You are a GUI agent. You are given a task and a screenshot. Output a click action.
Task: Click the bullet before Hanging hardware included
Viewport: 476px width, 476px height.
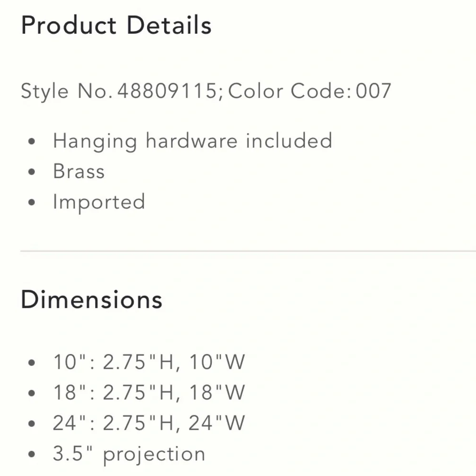31,141
